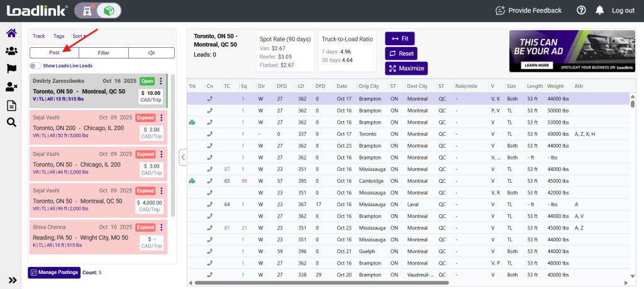
Task: Click the Manage Postings button
Action: coord(54,272)
